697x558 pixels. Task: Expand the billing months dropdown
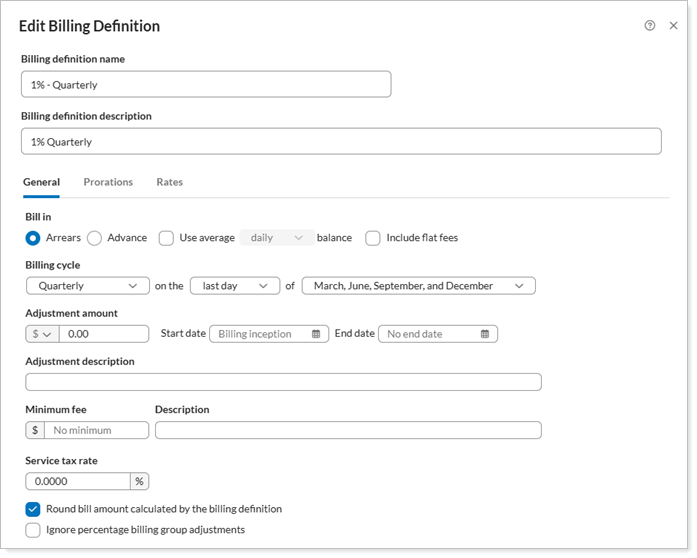pyautogui.click(x=418, y=286)
